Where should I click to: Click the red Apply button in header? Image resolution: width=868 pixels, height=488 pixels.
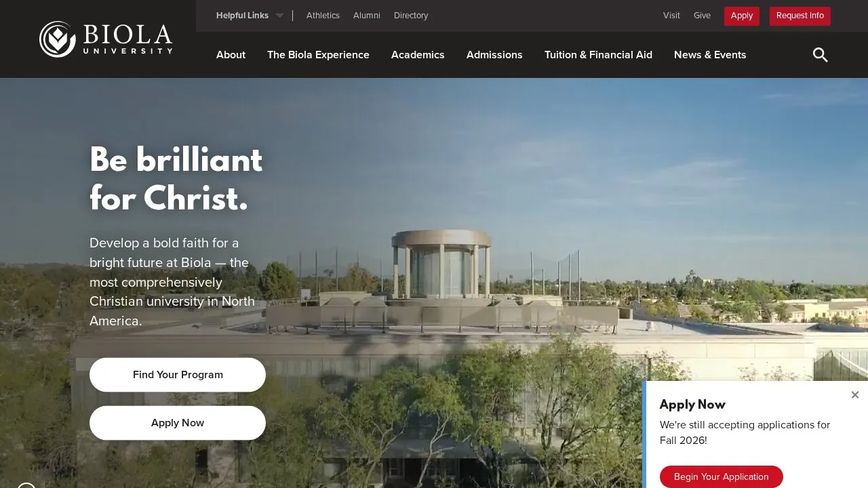(742, 16)
